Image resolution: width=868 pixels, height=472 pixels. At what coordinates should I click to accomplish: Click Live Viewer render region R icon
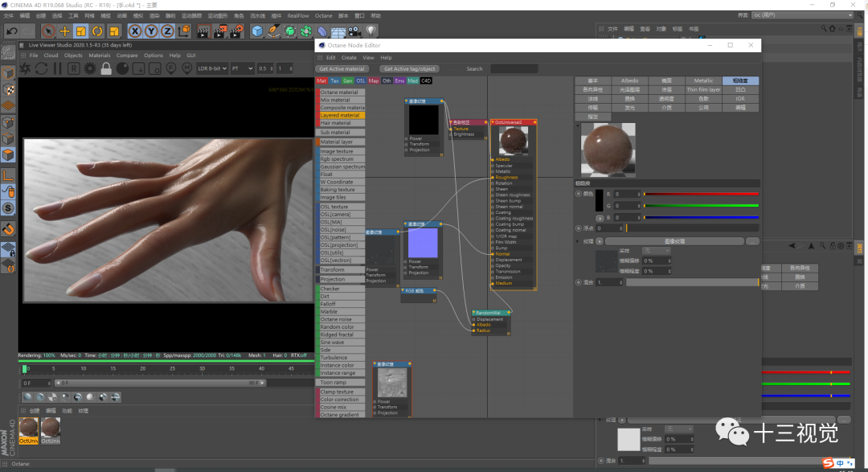point(74,68)
